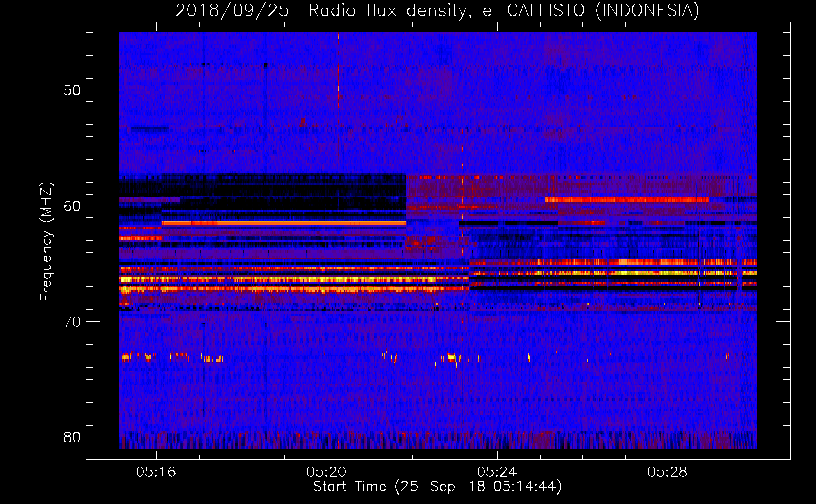Click the 05:28 time tick label
Screen dimensions: 816x504
(668, 472)
